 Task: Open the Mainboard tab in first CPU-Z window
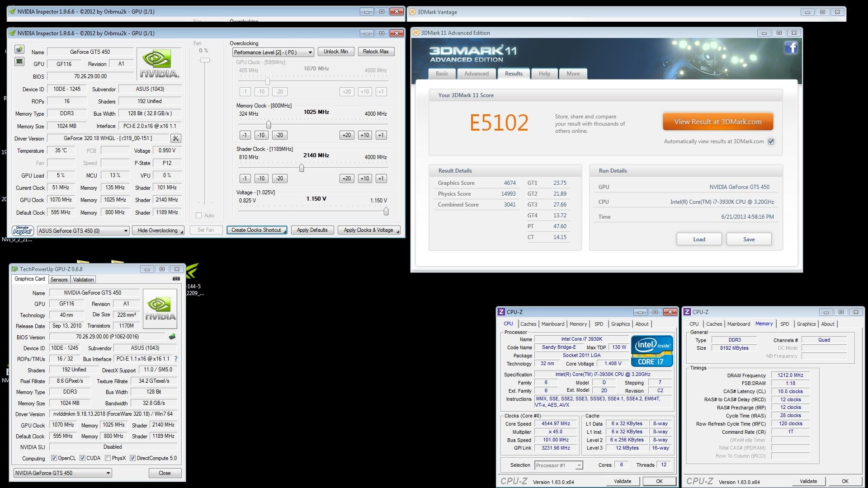coord(552,324)
